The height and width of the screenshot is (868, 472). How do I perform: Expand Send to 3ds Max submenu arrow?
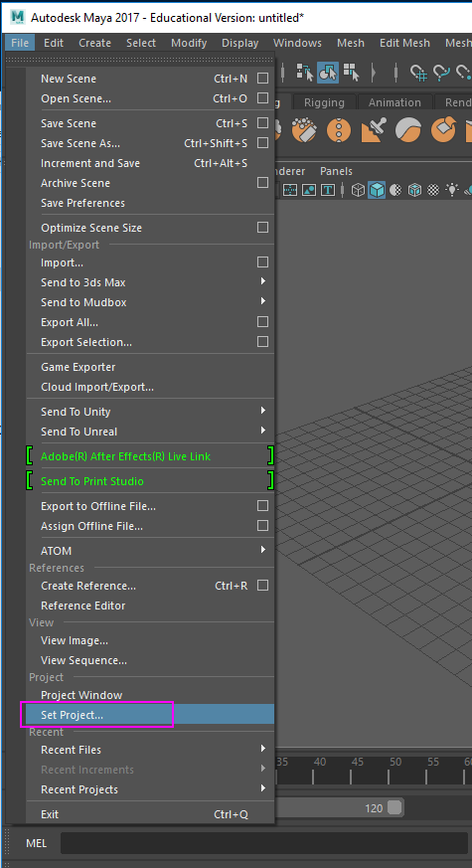[263, 281]
